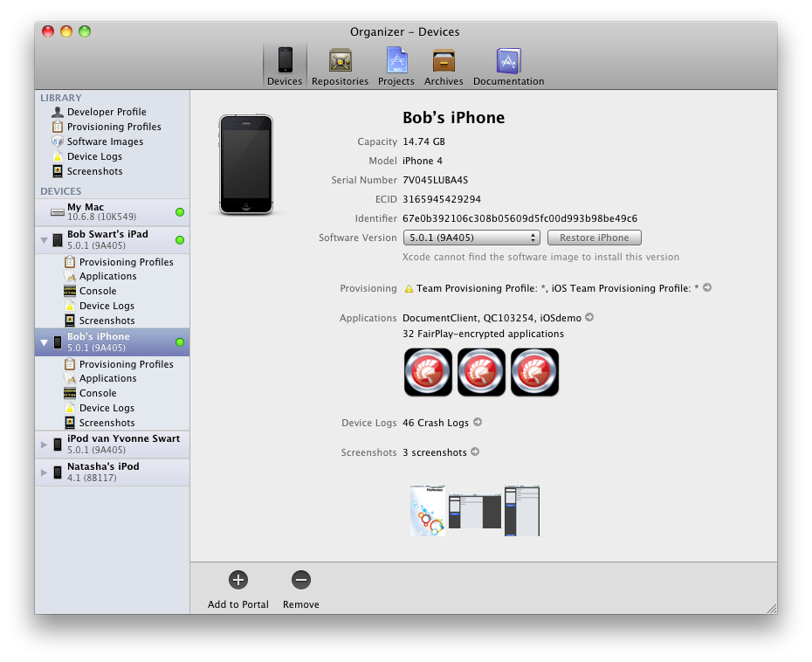Image resolution: width=812 pixels, height=662 pixels.
Task: Select the first red helmet app icon
Action: (428, 372)
